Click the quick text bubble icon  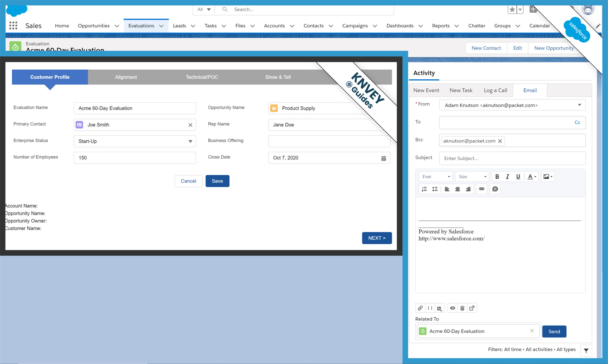495,189
